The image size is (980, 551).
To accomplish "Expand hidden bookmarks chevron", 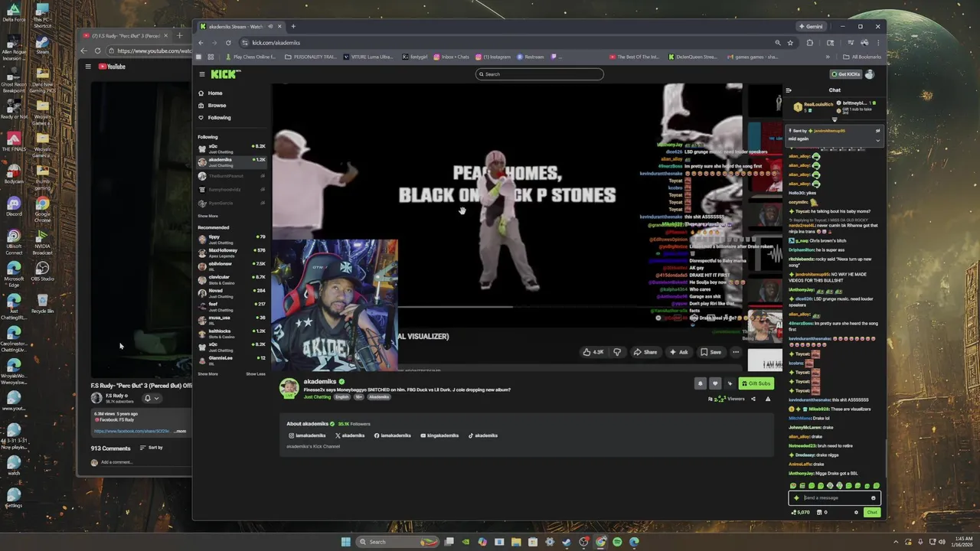I will pos(828,57).
